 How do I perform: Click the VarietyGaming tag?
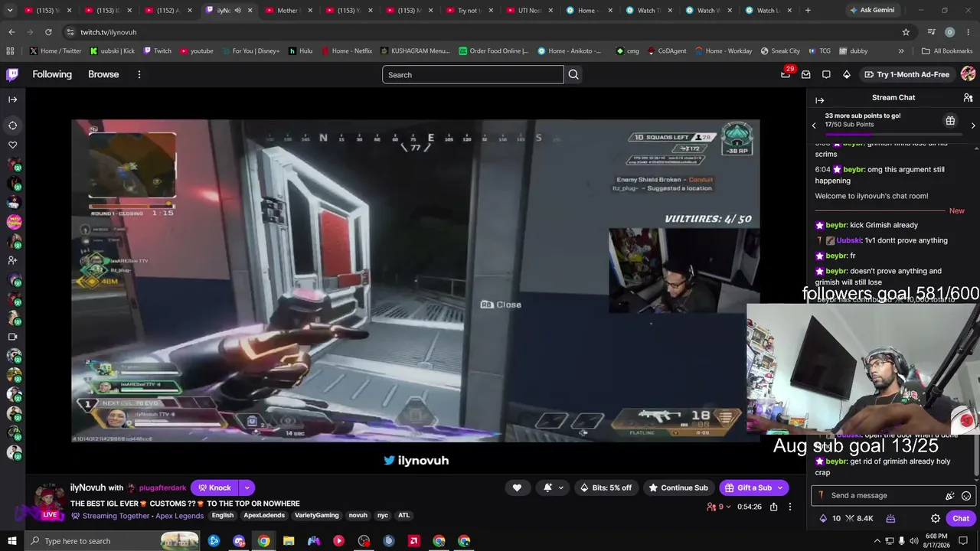pos(316,516)
